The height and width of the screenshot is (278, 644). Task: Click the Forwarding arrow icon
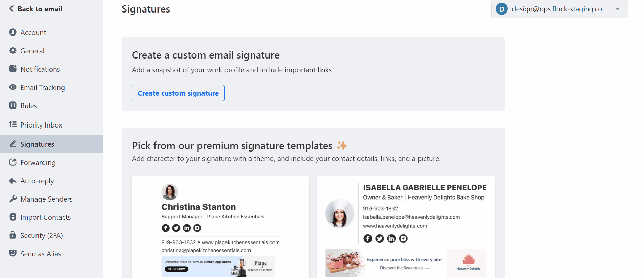point(13,162)
